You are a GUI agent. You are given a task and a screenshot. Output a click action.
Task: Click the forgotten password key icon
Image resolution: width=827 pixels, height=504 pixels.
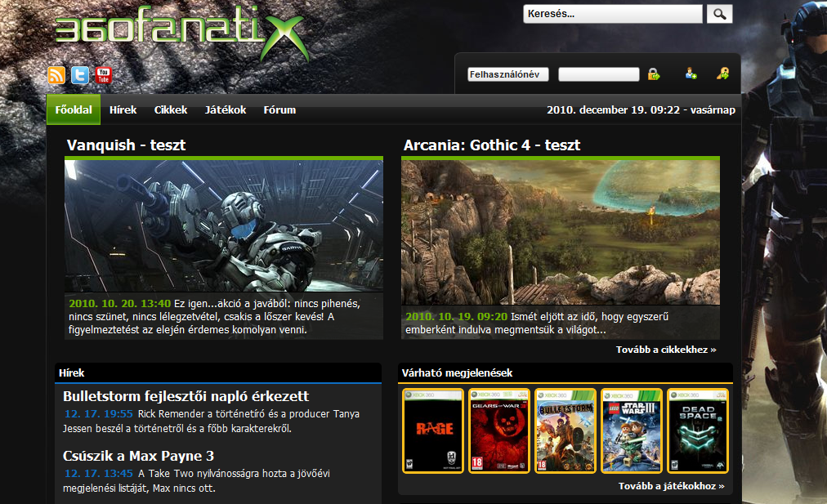pyautogui.click(x=723, y=74)
